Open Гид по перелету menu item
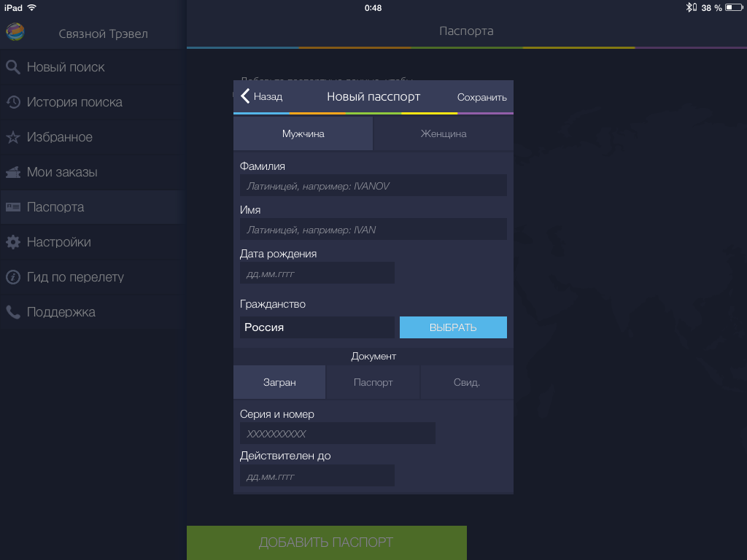Image resolution: width=747 pixels, height=560 pixels. (x=93, y=277)
